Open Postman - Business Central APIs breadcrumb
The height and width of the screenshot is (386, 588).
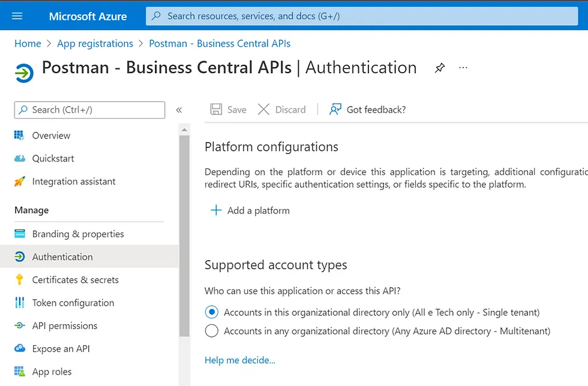[x=220, y=44]
